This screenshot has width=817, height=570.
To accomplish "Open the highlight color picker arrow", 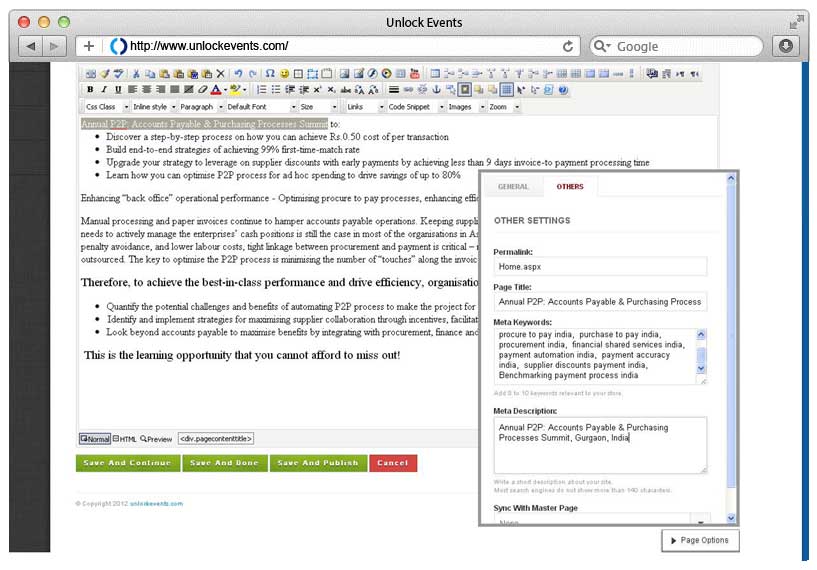I will click(x=244, y=90).
